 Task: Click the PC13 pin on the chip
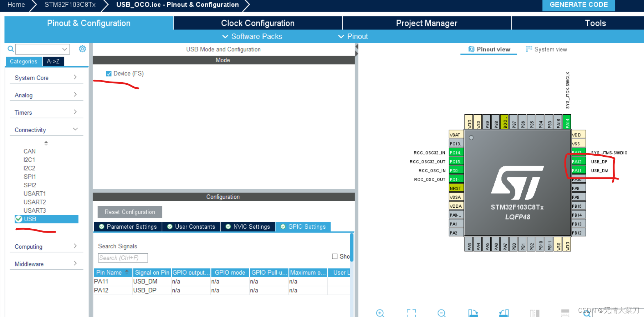click(x=456, y=144)
